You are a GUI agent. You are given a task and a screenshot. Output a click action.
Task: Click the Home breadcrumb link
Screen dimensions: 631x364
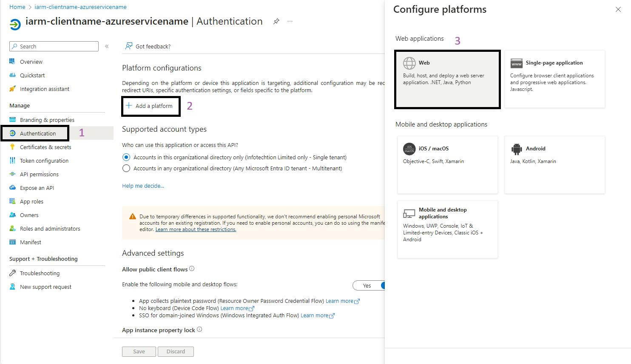click(17, 7)
